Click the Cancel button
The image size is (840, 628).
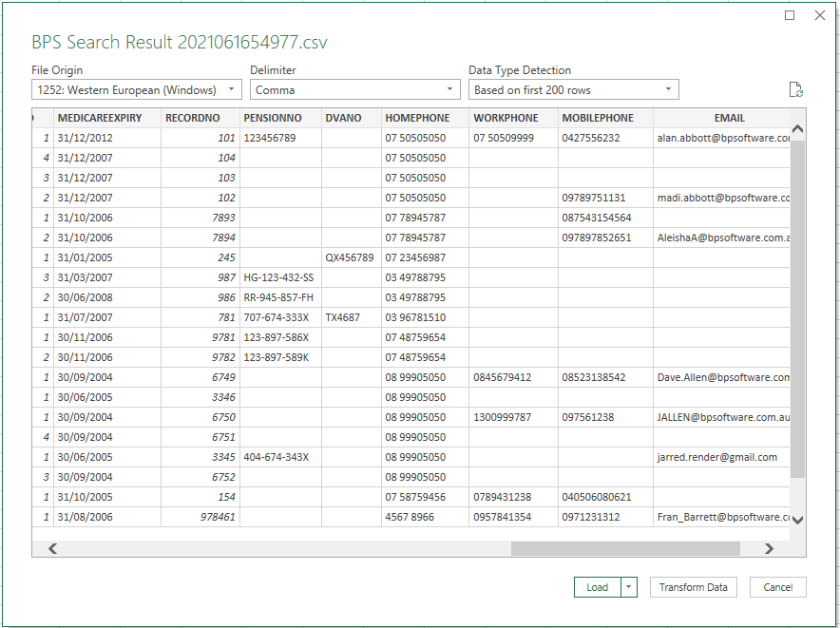click(778, 587)
